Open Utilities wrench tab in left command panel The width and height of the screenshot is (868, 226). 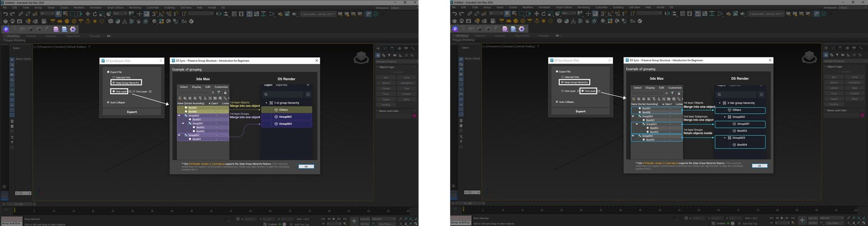click(x=413, y=48)
